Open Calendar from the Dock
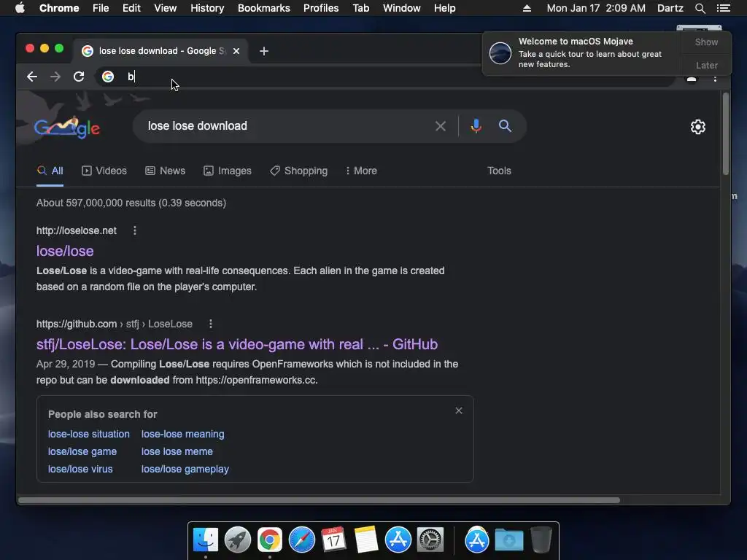747x560 pixels. pos(333,540)
